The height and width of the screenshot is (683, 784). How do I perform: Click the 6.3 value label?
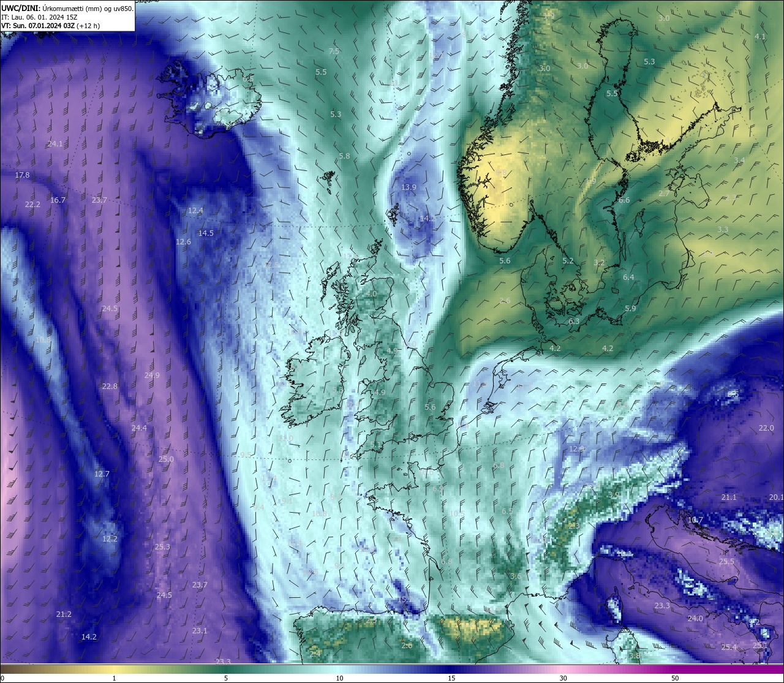(574, 321)
